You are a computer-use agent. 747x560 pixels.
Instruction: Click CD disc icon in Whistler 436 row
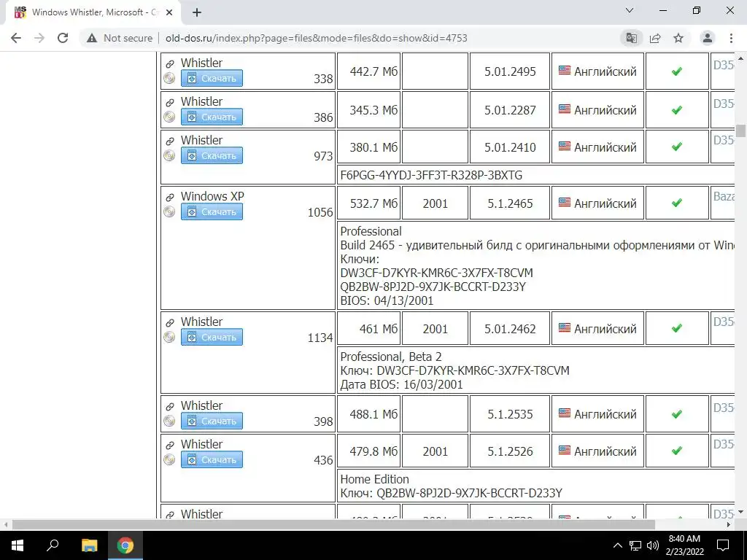pyautogui.click(x=169, y=459)
